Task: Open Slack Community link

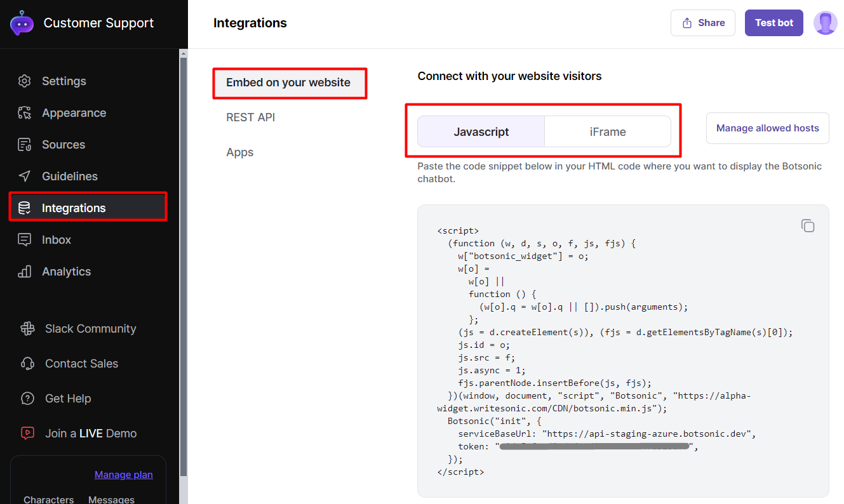Action: click(x=91, y=329)
